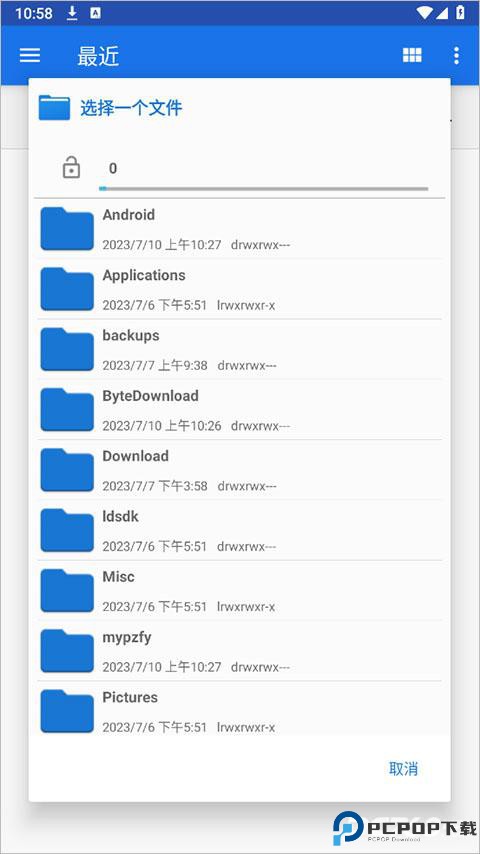480x854 pixels.
Task: Tap the battery icon in status bar
Action: coord(460,13)
